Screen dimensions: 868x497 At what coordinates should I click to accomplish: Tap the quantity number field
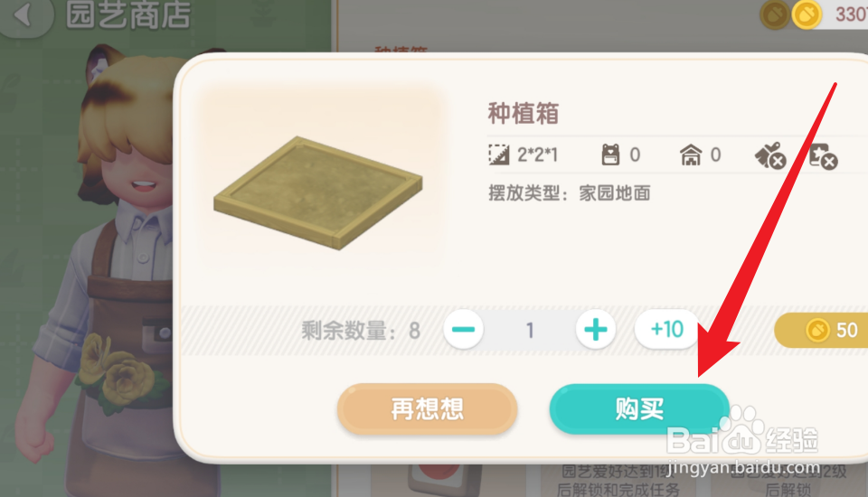[x=529, y=330]
